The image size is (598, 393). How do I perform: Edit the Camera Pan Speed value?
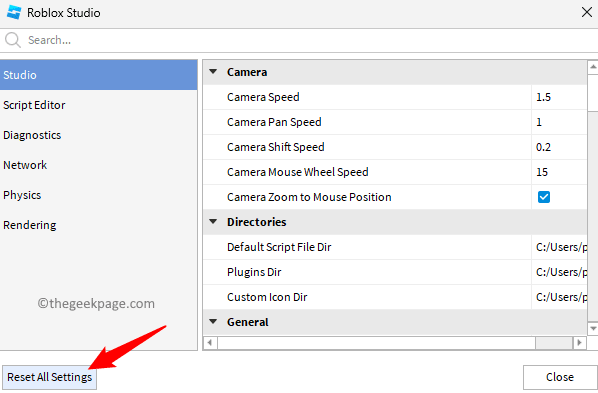[x=559, y=122]
